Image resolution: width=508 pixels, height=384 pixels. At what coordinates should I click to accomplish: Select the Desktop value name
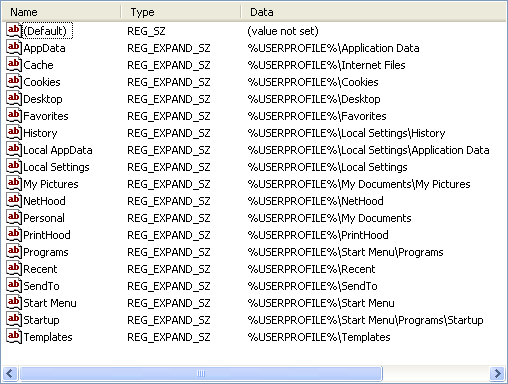43,99
